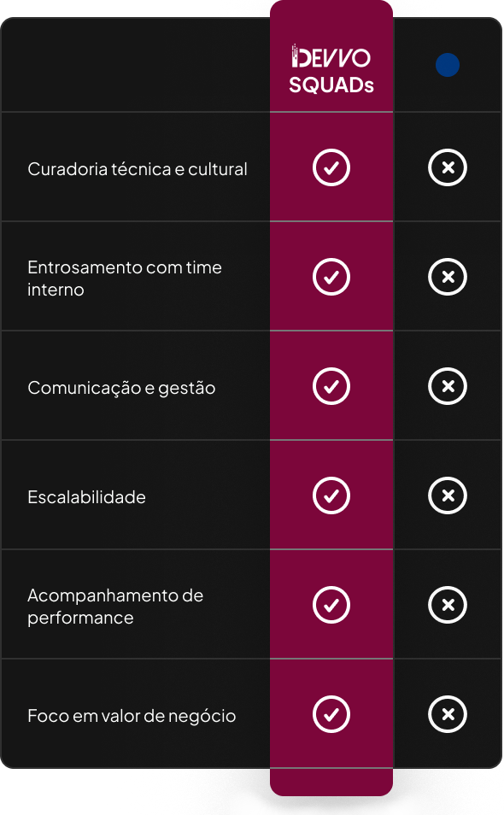This screenshot has width=504, height=815.
Task: Select the Curadoria técnica e cultural label
Action: pos(138,169)
